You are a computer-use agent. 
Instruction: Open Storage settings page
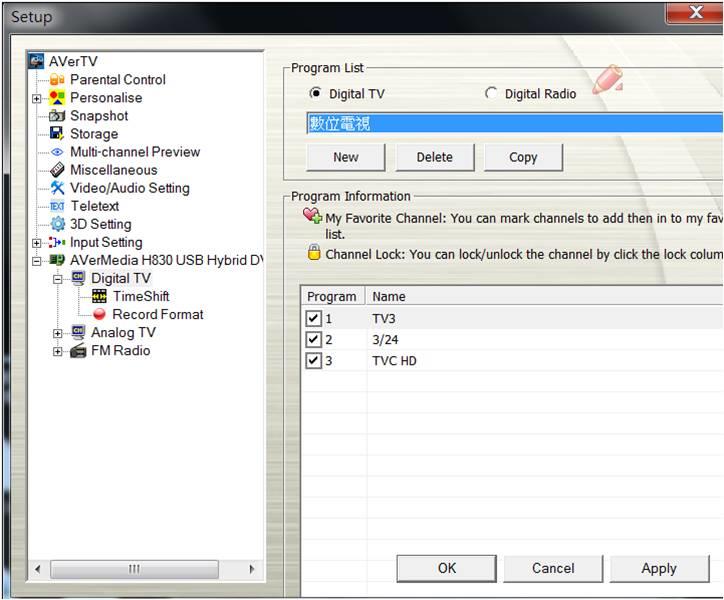click(x=94, y=134)
